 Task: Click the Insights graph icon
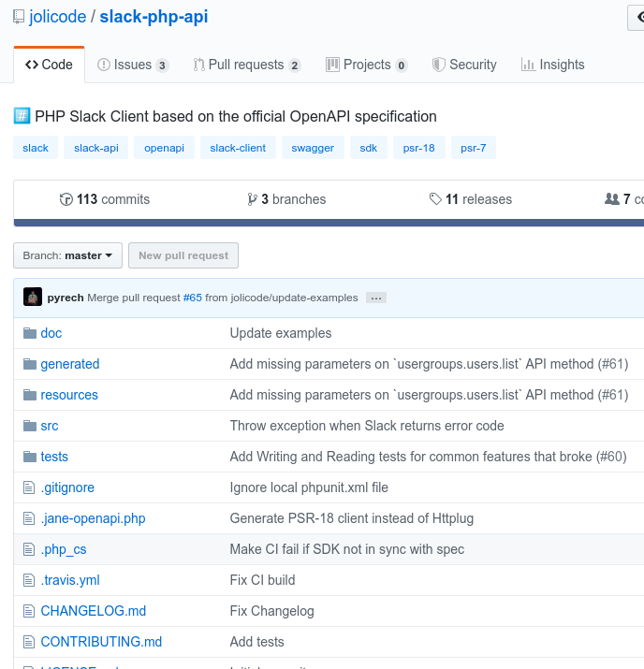[x=528, y=65]
